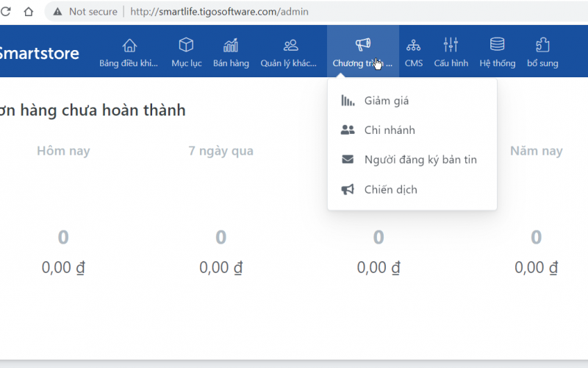Click the 0,00 ₫ amount under 7 ngày qua
Viewport: 588px width, 368px height.
(x=221, y=268)
